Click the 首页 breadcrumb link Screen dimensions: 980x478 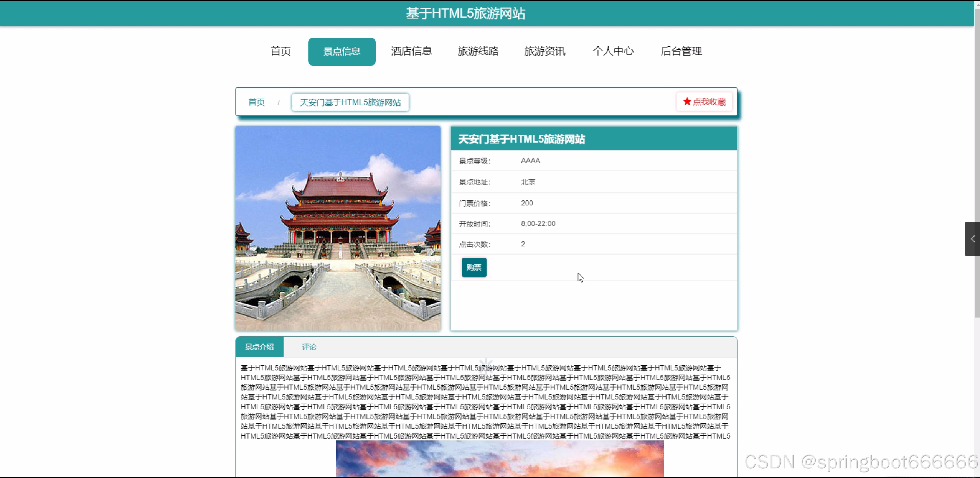256,102
